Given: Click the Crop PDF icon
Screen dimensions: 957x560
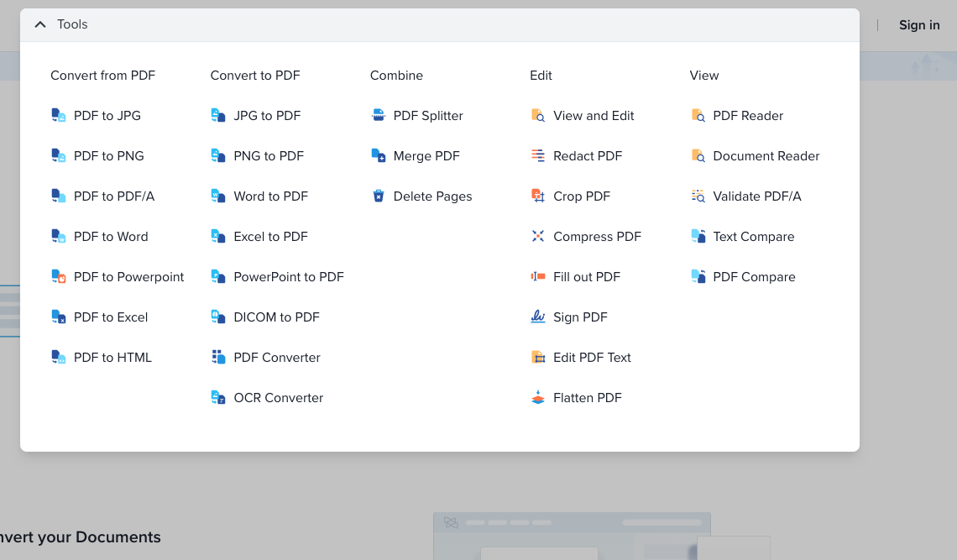Looking at the screenshot, I should pyautogui.click(x=538, y=196).
